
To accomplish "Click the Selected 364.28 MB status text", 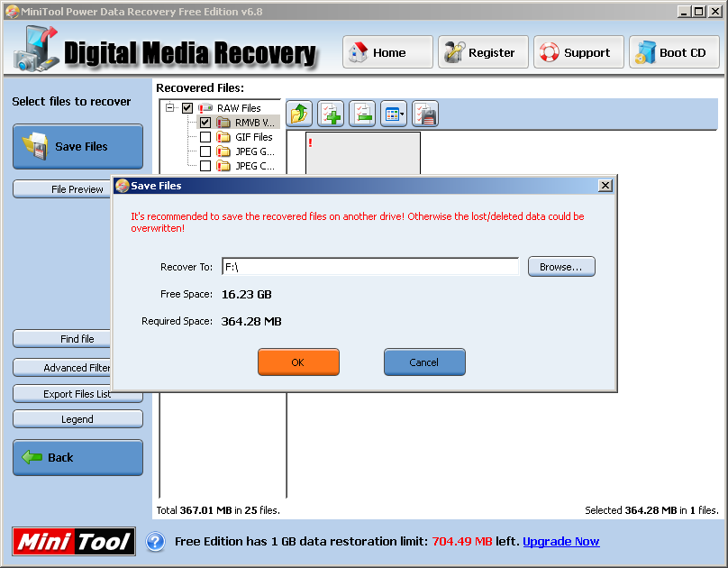I will click(651, 510).
